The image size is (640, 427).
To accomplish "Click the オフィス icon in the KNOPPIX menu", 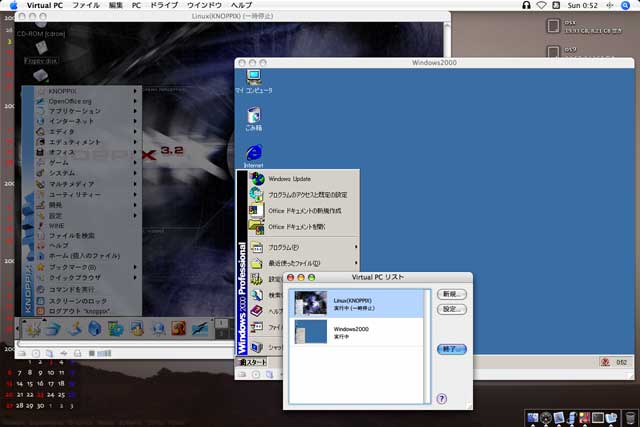I will tap(40, 152).
